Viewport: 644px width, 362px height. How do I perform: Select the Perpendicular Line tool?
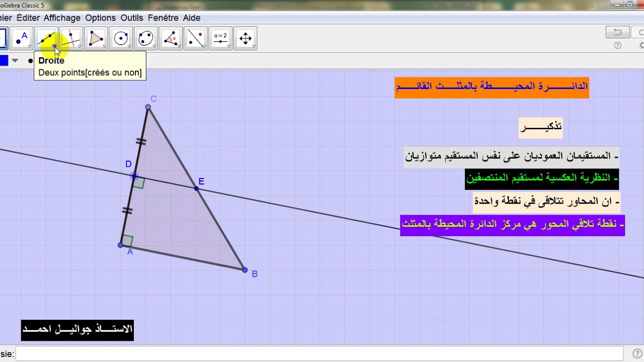71,38
